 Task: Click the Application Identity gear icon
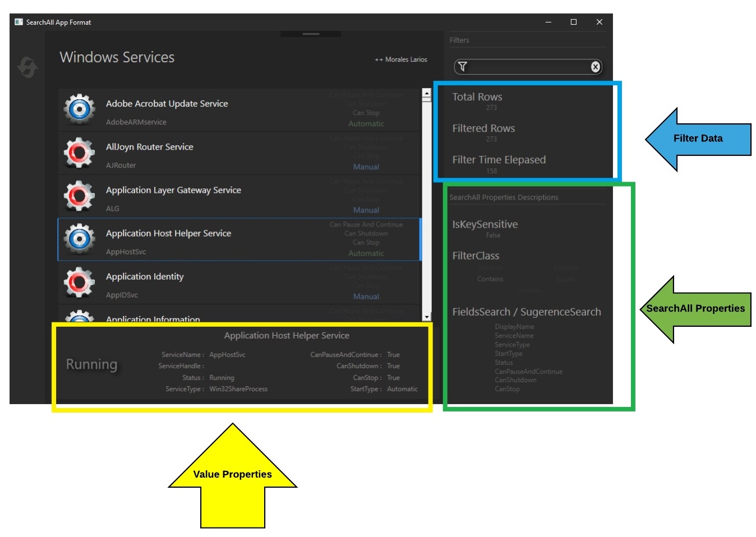tap(79, 282)
